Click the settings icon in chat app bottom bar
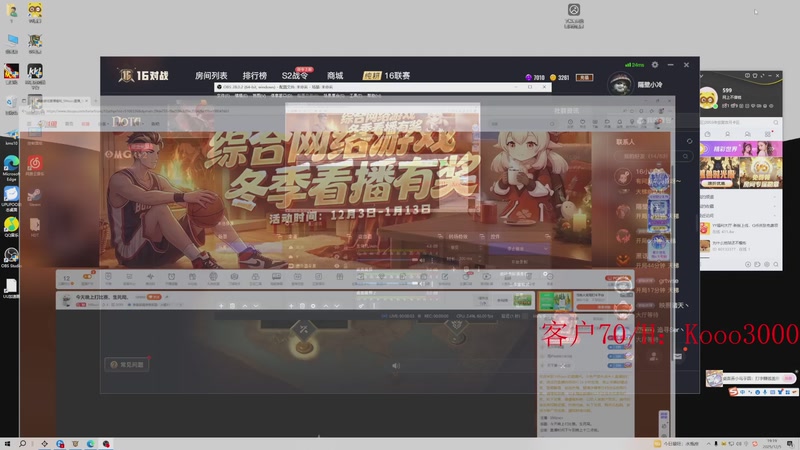The width and height of the screenshot is (800, 450). 767,264
